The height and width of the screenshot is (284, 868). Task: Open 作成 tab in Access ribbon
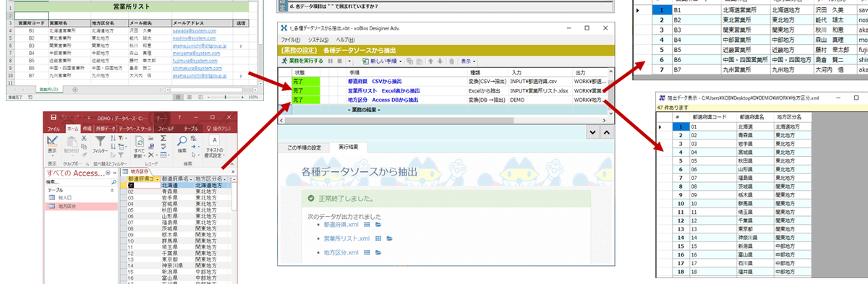(x=87, y=129)
